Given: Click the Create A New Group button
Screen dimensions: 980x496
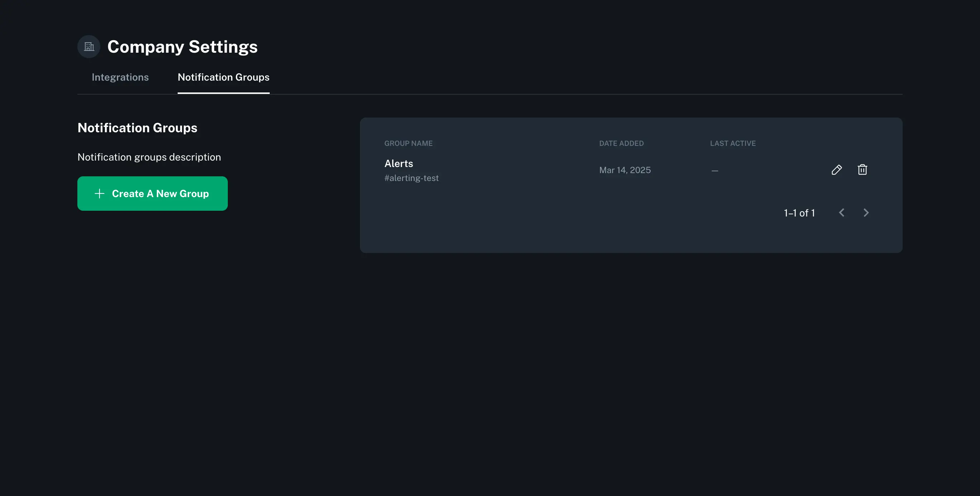Looking at the screenshot, I should point(152,194).
